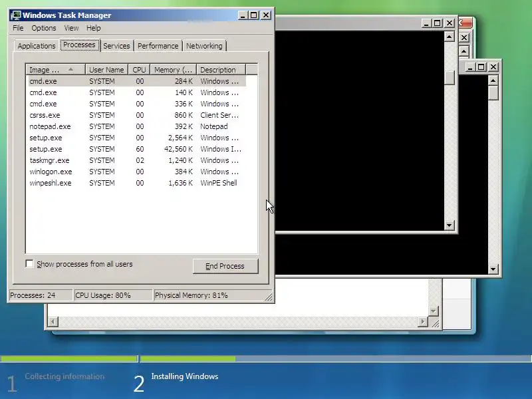Click the Client Ser... description cell
Screen dimensions: 532x399
[219, 115]
